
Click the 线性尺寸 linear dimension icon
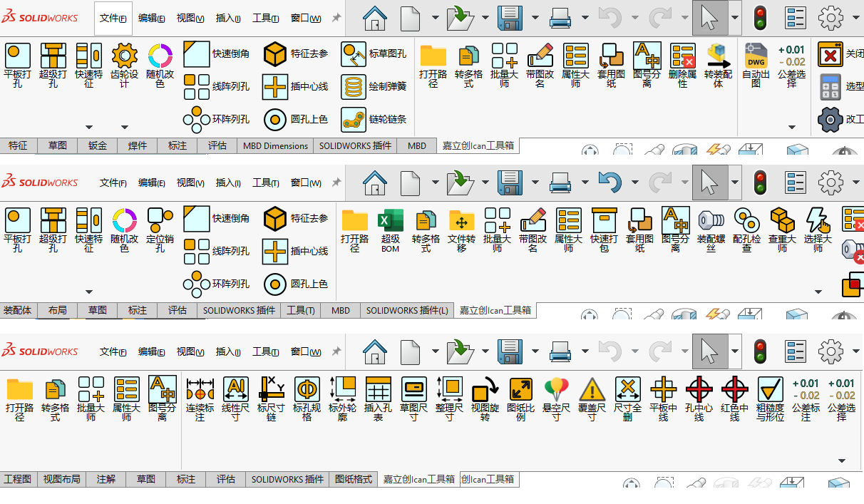(x=235, y=399)
